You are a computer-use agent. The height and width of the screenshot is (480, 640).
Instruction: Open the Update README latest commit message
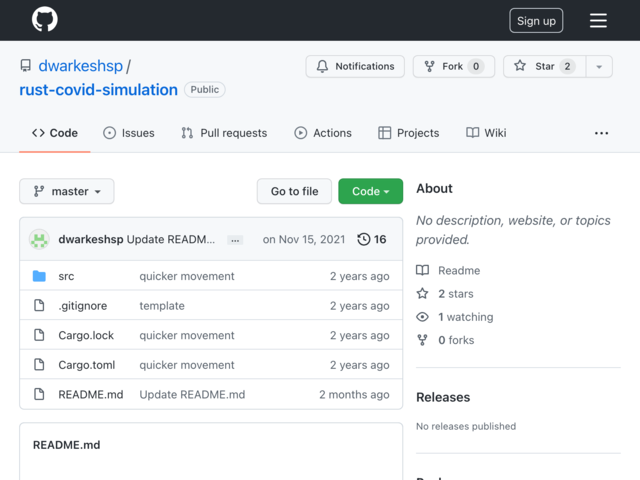(x=171, y=239)
